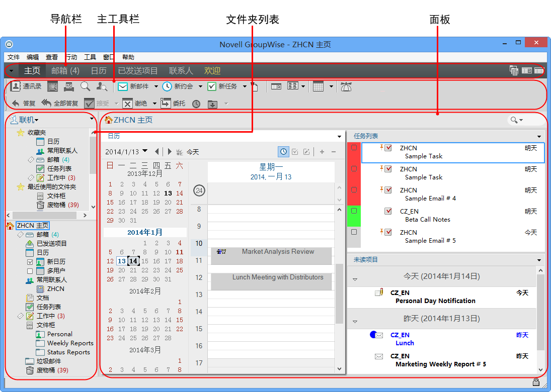This screenshot has height=392, width=551.
Task: Open dropdown arrow next to 新约会
Action: click(200, 86)
